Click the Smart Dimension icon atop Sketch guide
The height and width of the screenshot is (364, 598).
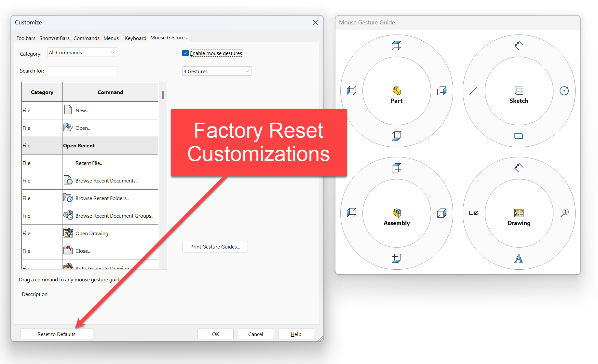519,46
